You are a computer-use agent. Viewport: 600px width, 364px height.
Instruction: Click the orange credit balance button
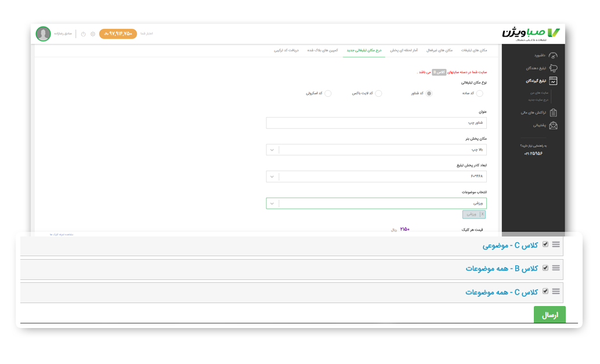coord(118,34)
